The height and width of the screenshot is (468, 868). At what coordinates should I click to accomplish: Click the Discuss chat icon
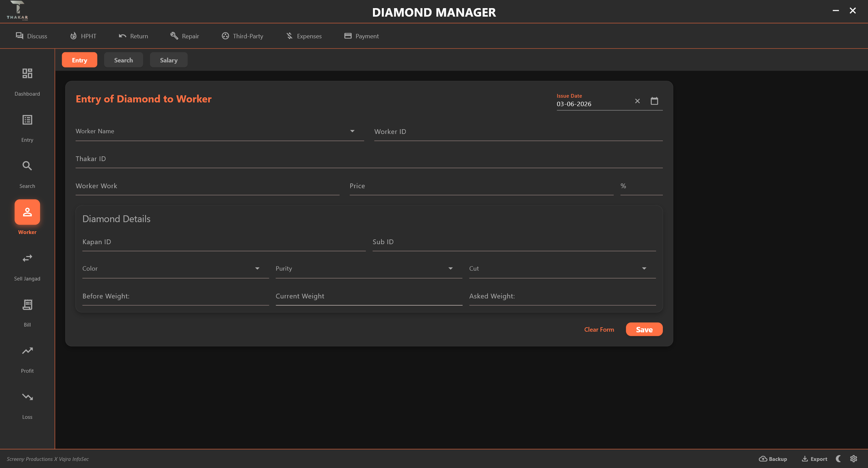coord(19,36)
